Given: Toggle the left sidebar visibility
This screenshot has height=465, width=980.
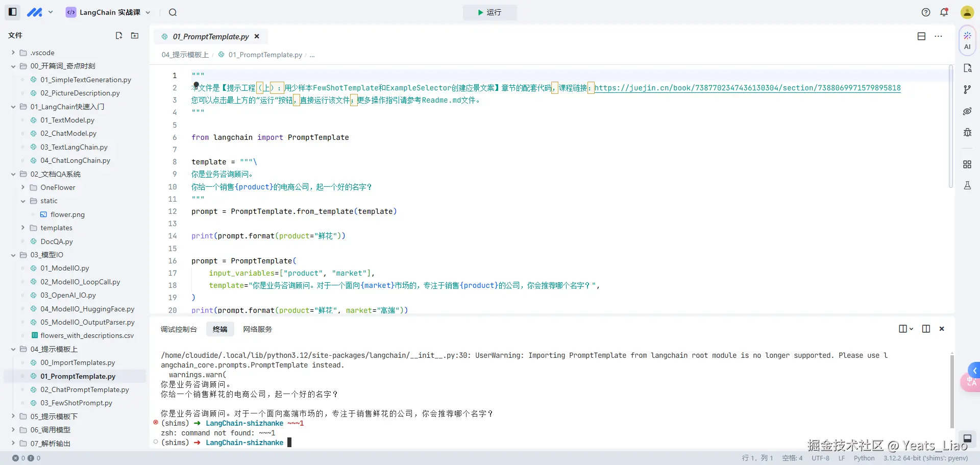Looking at the screenshot, I should [x=11, y=12].
